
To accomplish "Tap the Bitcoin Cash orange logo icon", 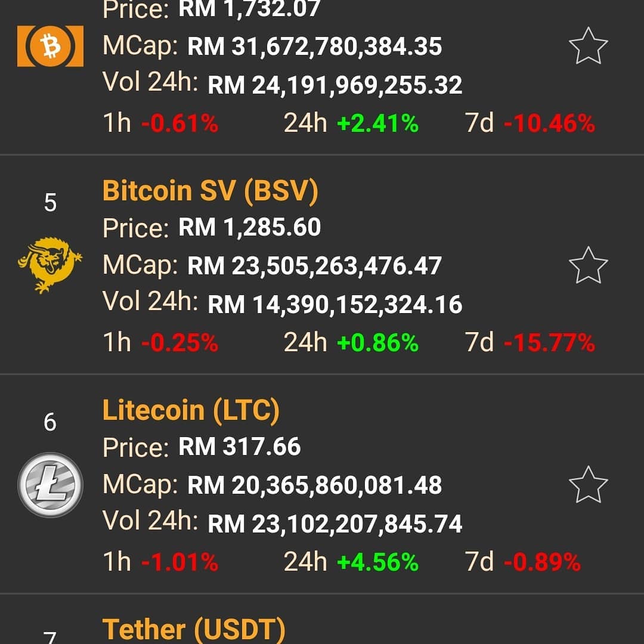I will tap(50, 46).
